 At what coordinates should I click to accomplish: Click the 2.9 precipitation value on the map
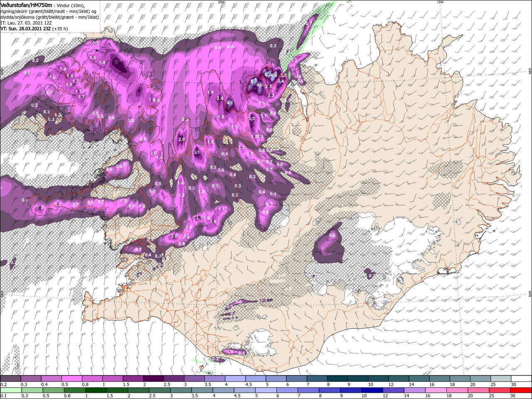(x=181, y=139)
